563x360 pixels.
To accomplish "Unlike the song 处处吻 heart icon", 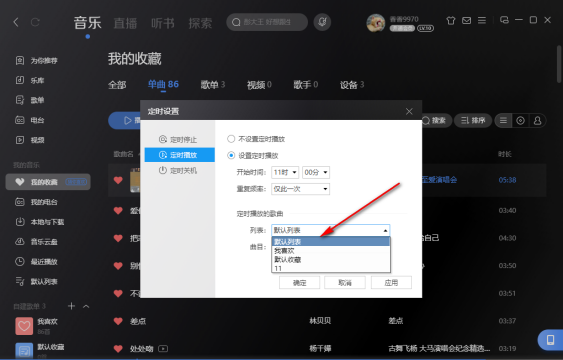I will tap(118, 348).
